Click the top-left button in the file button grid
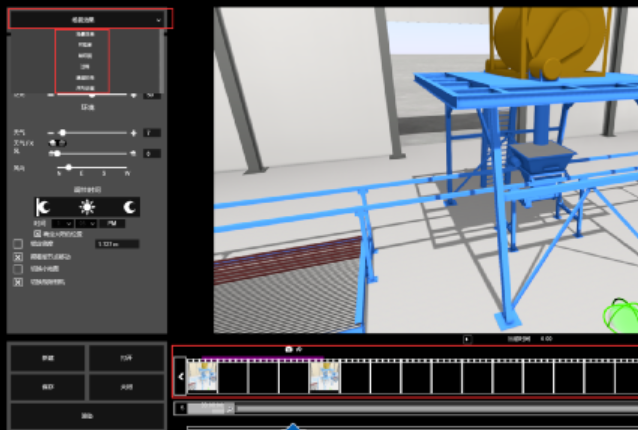The image size is (638, 430). (48, 358)
